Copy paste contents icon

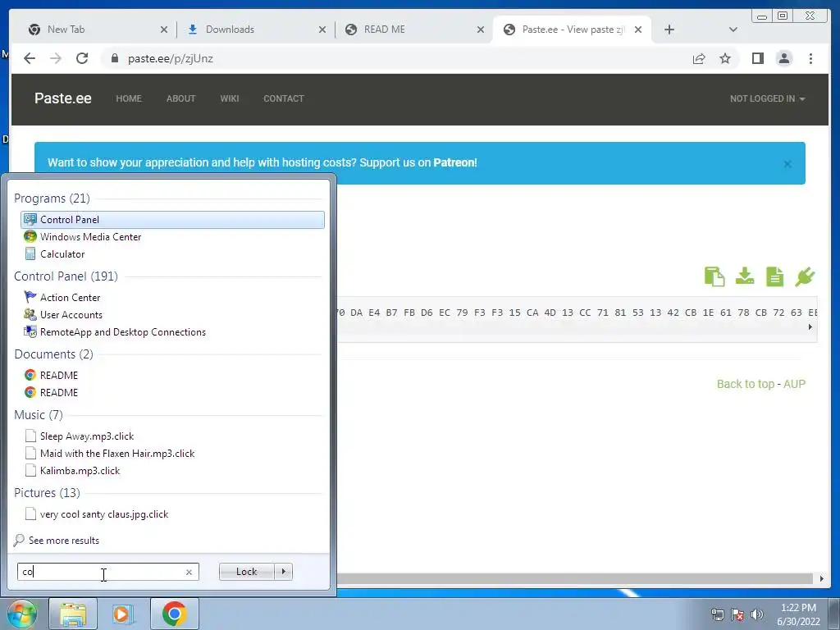[x=714, y=276]
